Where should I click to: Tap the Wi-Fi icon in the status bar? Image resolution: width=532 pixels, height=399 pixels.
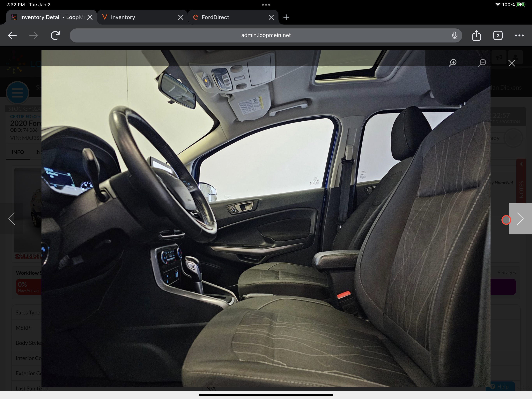(x=498, y=4)
